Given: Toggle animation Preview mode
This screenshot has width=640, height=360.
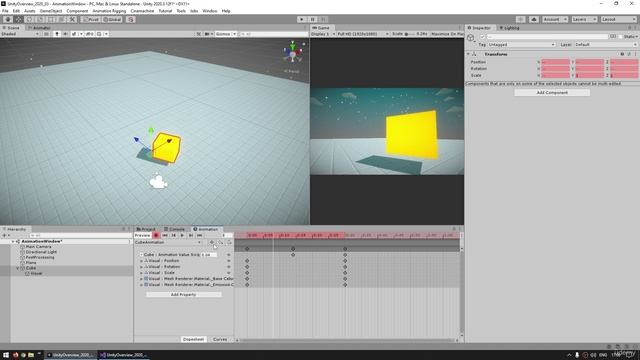Looking at the screenshot, I should point(142,235).
